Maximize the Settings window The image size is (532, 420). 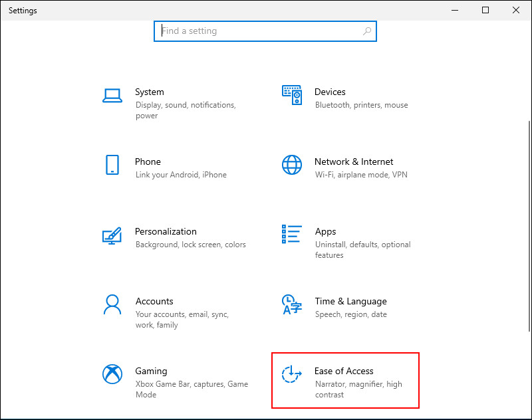point(485,10)
